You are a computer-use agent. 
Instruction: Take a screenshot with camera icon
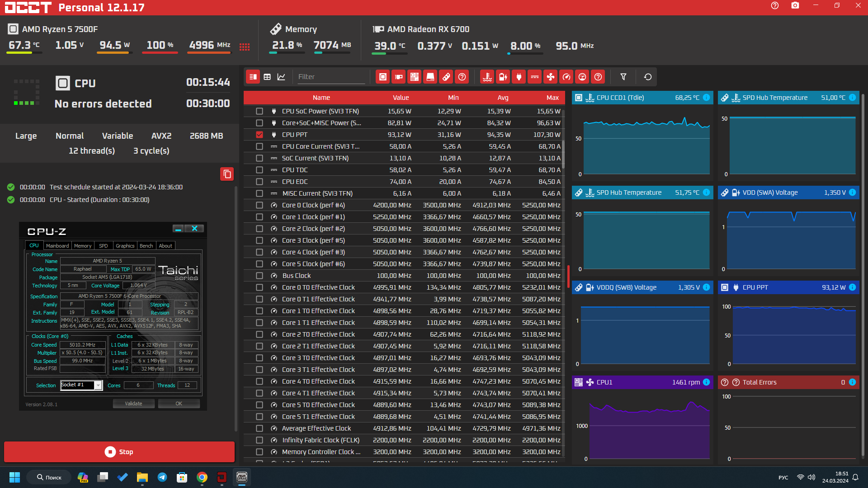pyautogui.click(x=795, y=5)
